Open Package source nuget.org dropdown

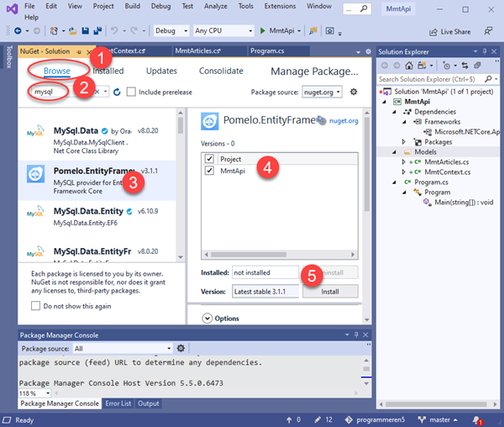pos(322,92)
